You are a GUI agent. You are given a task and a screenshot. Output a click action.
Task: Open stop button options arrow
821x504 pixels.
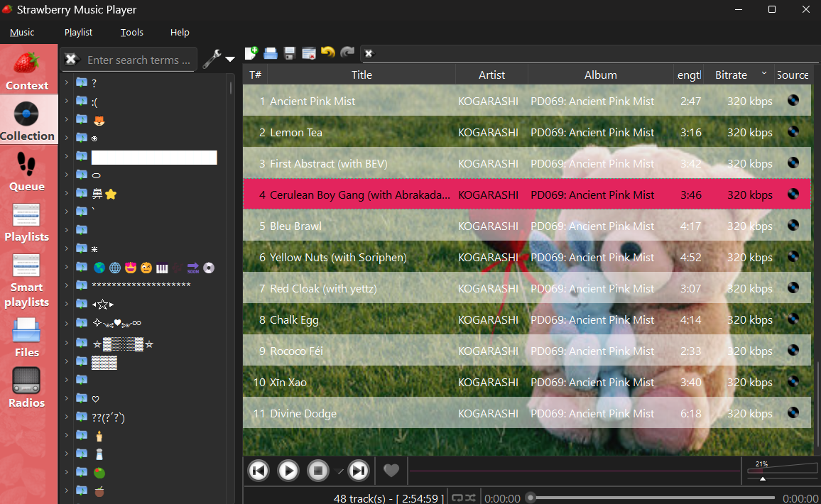339,471
